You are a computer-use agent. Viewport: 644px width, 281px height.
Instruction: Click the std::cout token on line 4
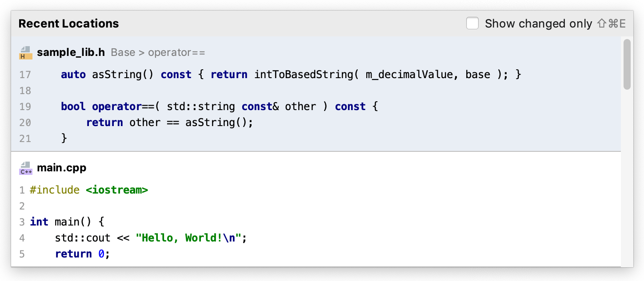click(x=83, y=238)
